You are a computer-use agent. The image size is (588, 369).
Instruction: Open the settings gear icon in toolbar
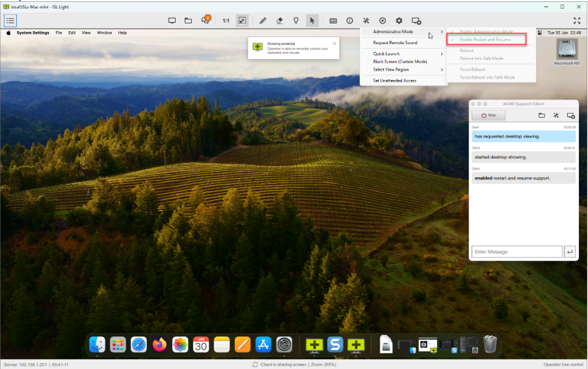pyautogui.click(x=399, y=21)
